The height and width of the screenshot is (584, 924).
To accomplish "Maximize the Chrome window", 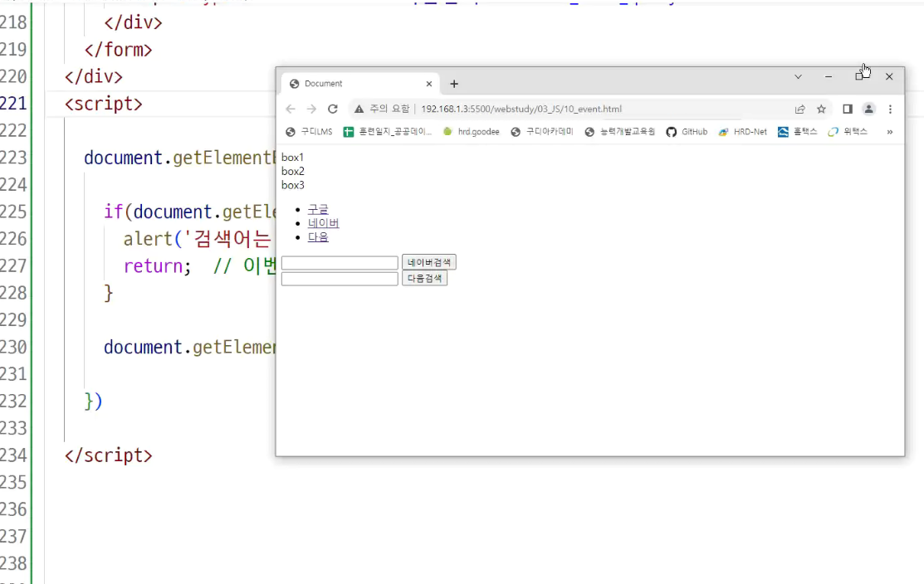I will point(859,76).
